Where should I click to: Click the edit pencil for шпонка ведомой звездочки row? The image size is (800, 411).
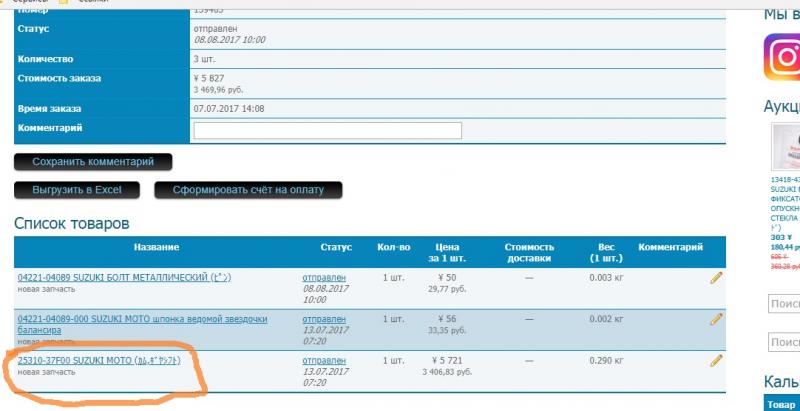point(716,319)
